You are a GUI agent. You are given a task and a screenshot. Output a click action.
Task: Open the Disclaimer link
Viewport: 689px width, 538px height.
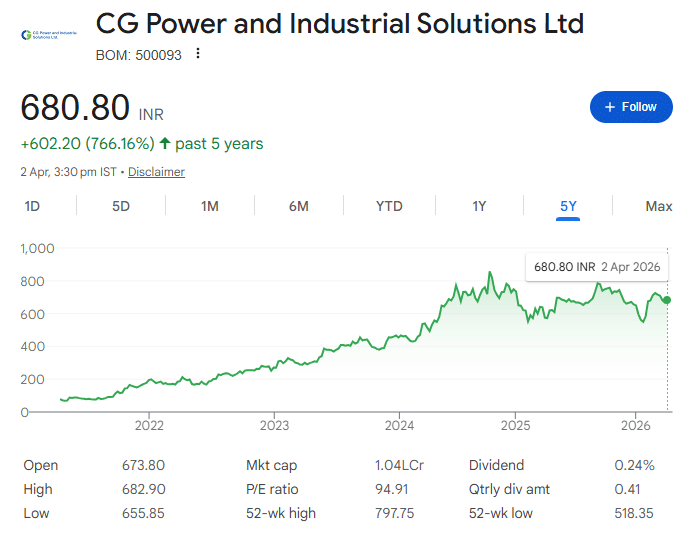[x=156, y=172]
